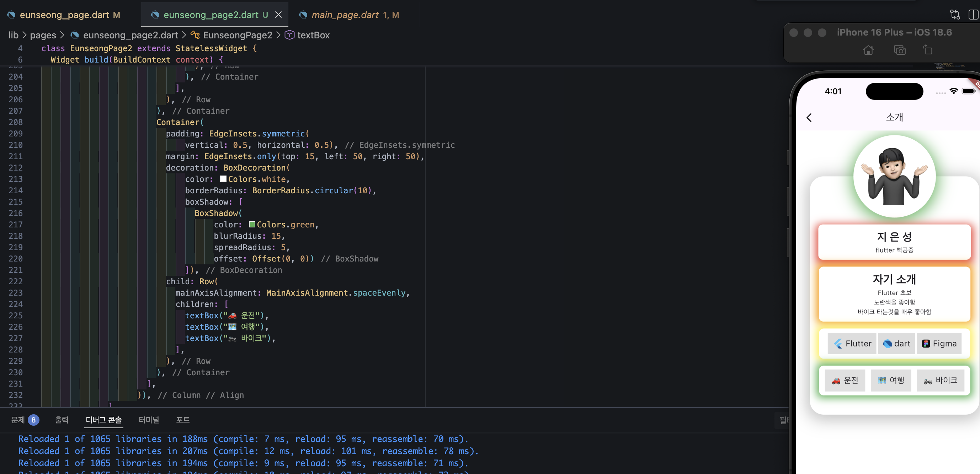
Task: Click the Colors.white color swatch
Action: [x=223, y=179]
